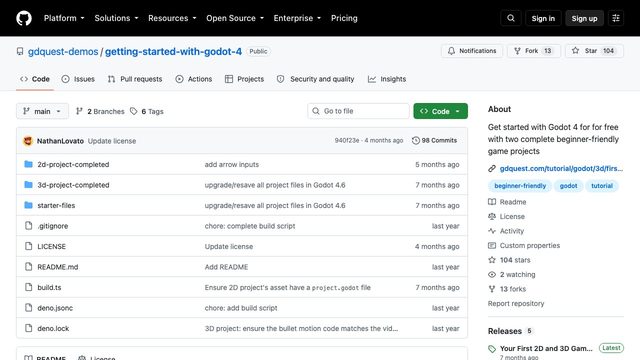Viewport: 640px width, 360px height.
Task: Focus the Go to file field
Action: (358, 111)
